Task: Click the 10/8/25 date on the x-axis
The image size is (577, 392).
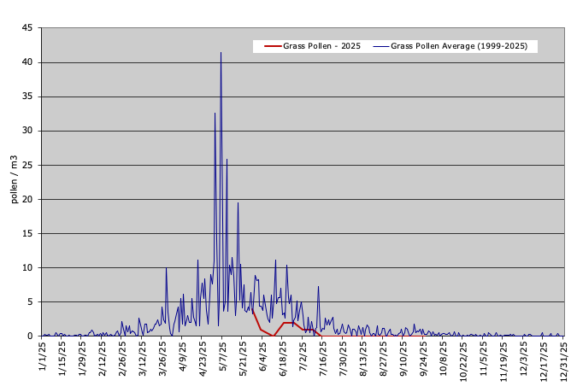Action: pos(443,359)
